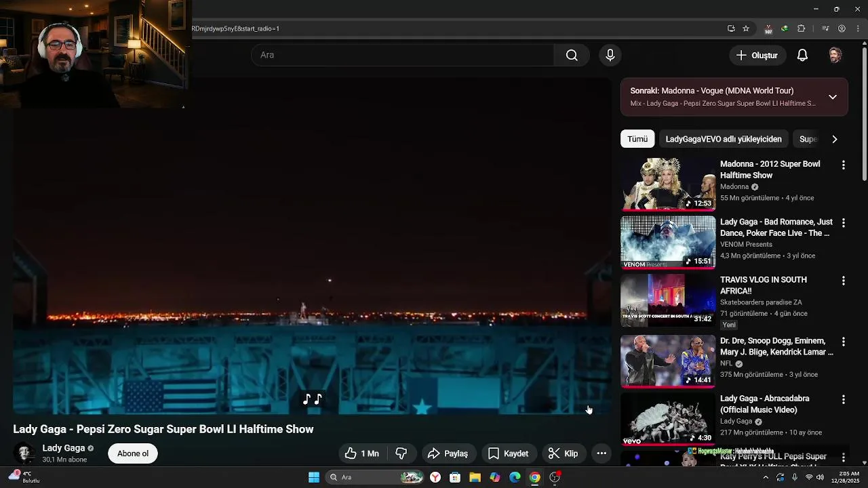868x488 pixels.
Task: Click the YouTube search input field
Action: click(x=403, y=55)
